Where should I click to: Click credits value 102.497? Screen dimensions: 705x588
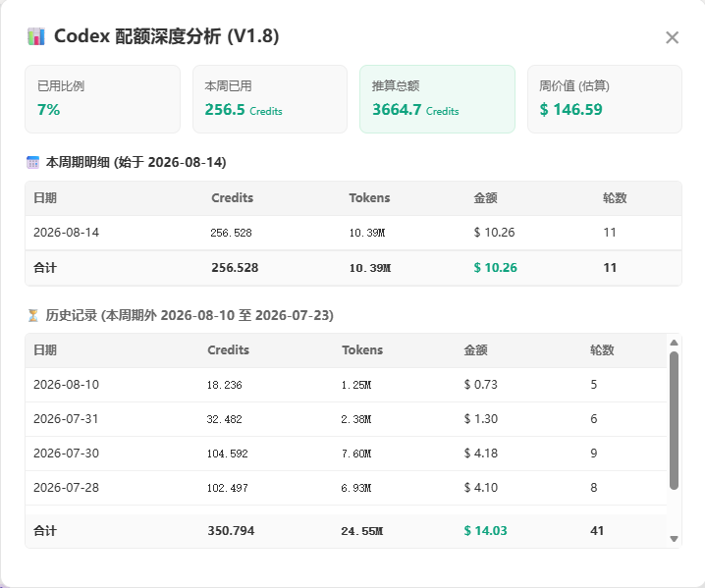227,488
